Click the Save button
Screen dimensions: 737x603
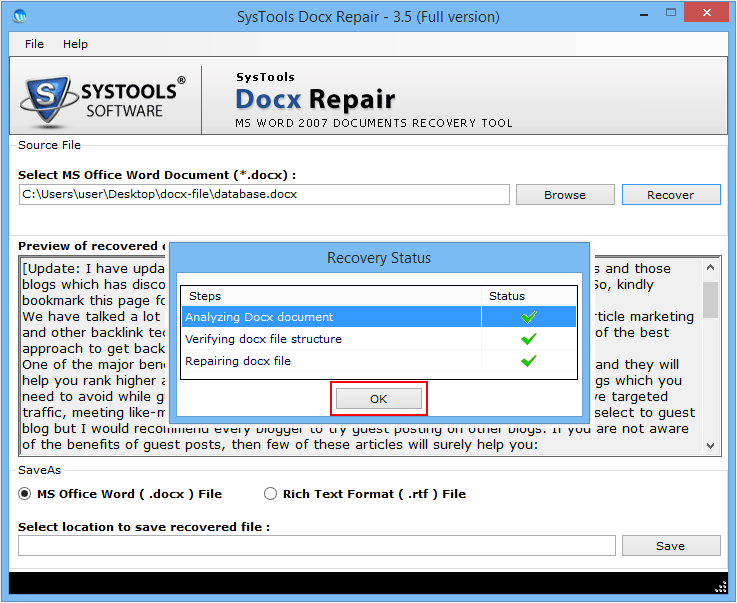(x=671, y=546)
